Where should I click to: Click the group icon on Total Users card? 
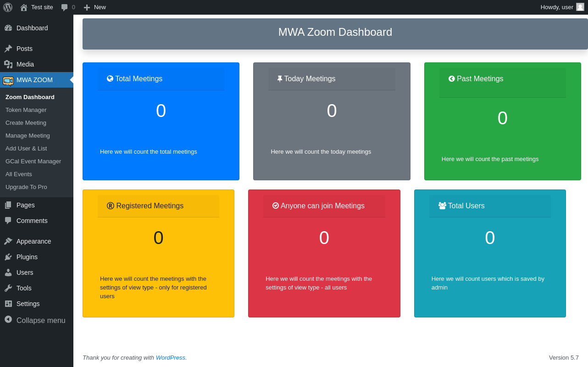(442, 206)
